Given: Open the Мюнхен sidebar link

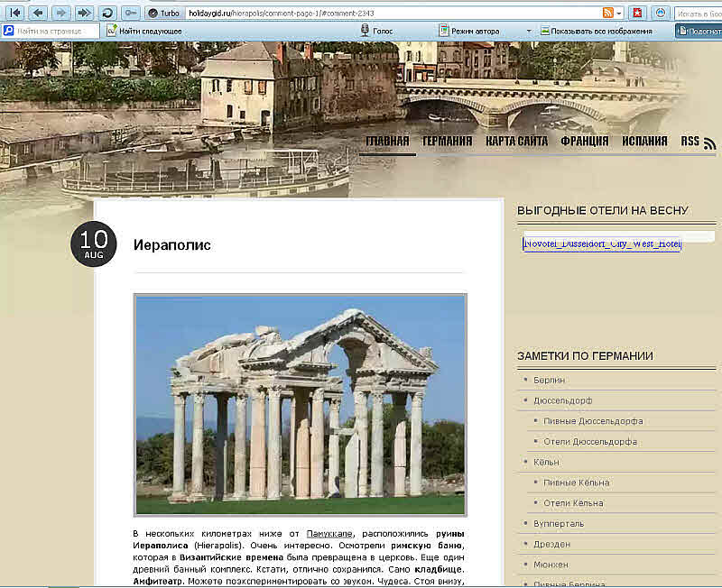Looking at the screenshot, I should coord(551,565).
